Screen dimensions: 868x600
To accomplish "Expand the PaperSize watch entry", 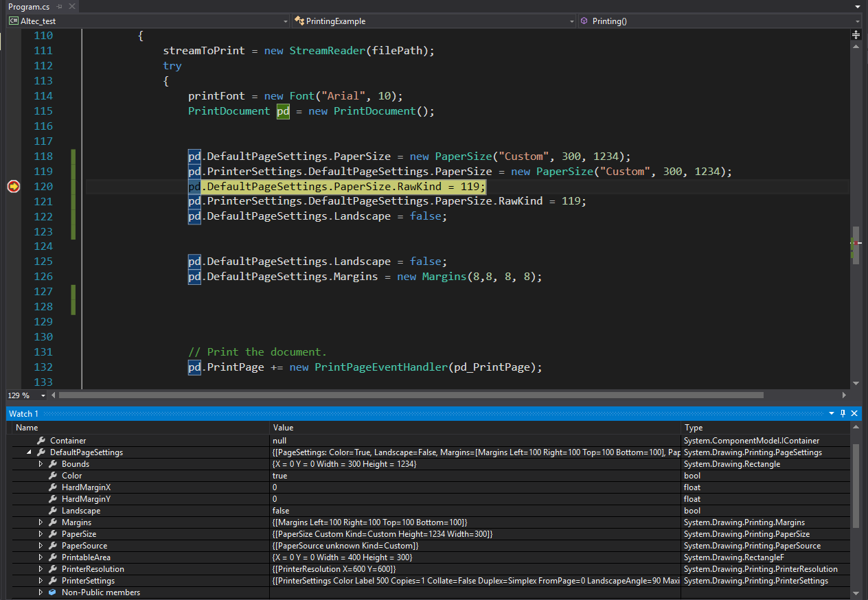I will pos(41,534).
